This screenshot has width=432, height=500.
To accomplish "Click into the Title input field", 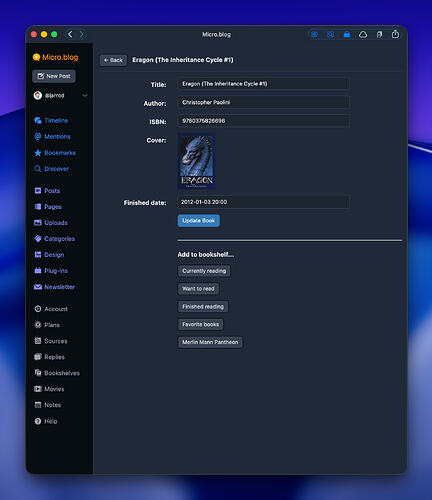I will click(263, 84).
